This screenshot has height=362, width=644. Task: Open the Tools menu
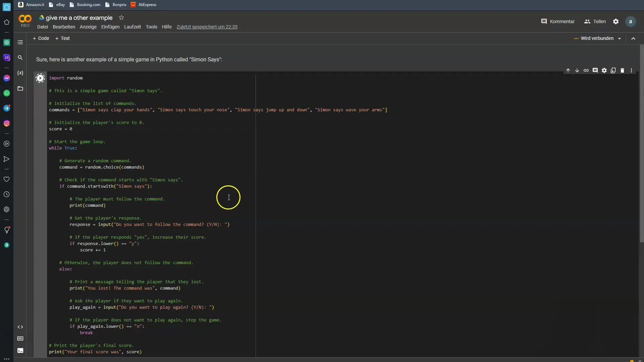tap(151, 27)
